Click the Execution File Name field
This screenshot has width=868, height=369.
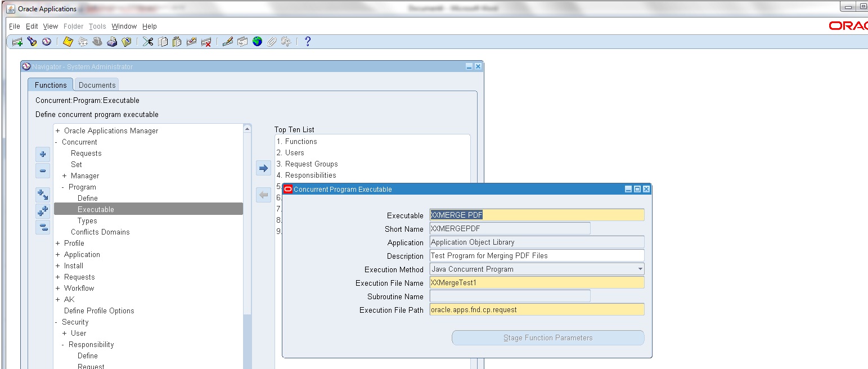[537, 282]
